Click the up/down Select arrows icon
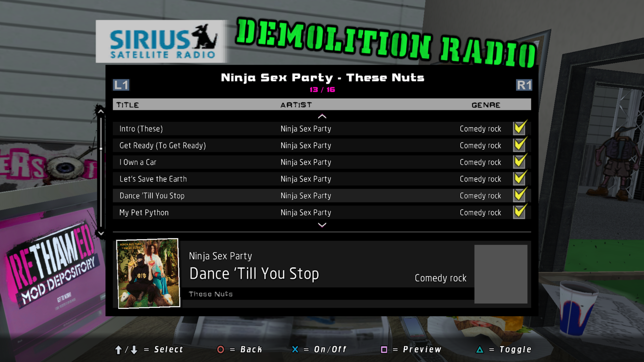The height and width of the screenshot is (362, 644). (x=126, y=350)
